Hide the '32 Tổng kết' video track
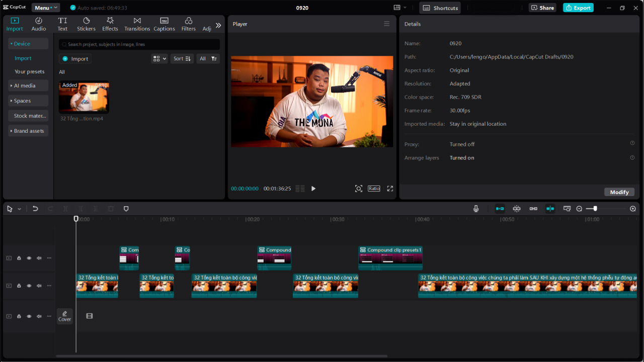Image resolution: width=644 pixels, height=362 pixels. click(x=29, y=286)
